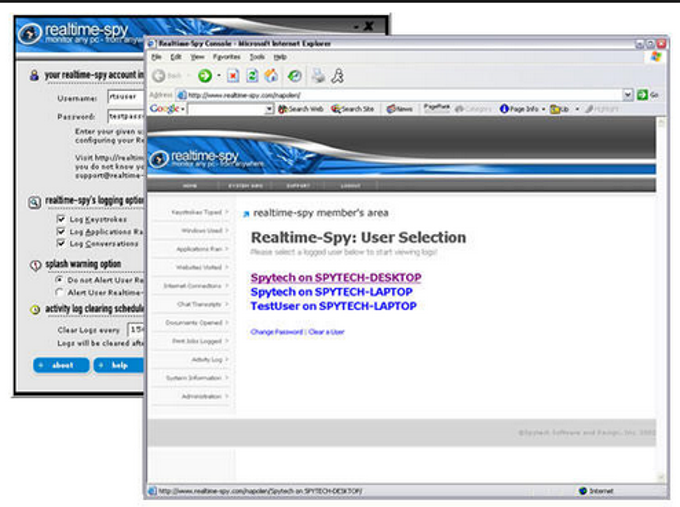This screenshot has height=507, width=680.
Task: Click the user account icon in realtime-spy config window
Action: coord(34,75)
